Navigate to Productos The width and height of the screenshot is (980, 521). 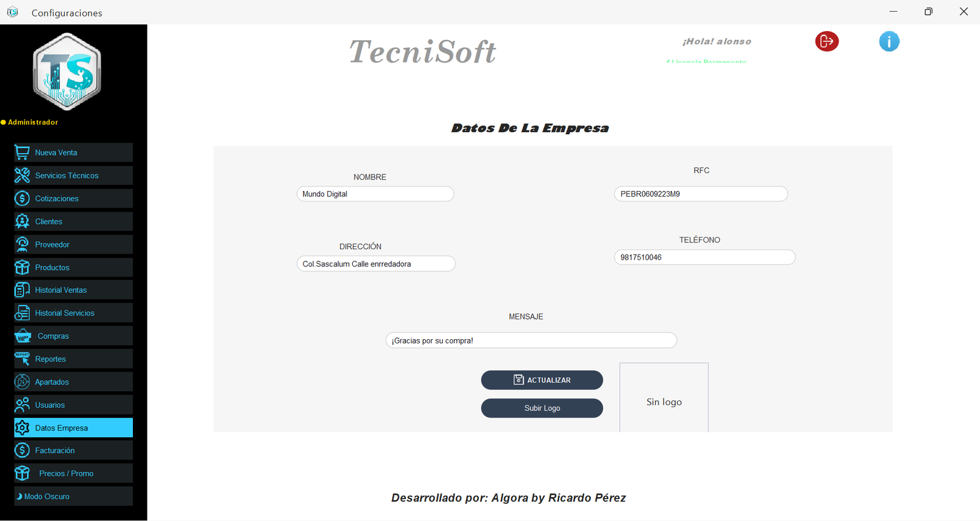click(x=73, y=267)
